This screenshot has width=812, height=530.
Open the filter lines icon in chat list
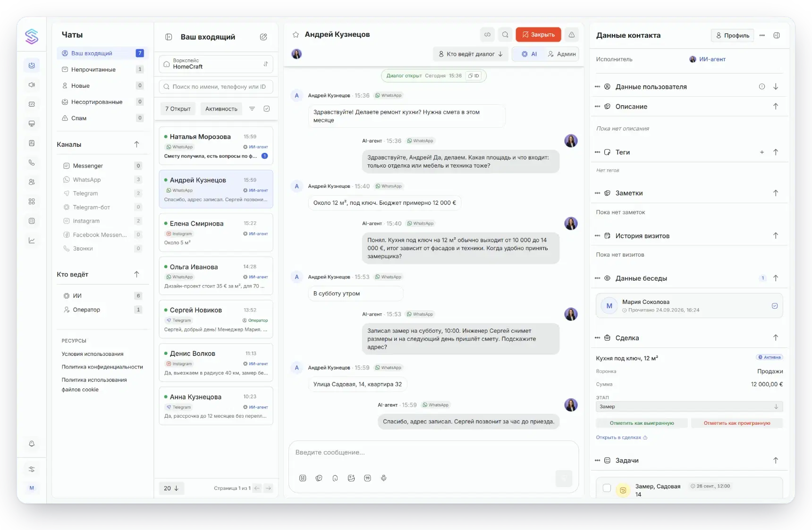252,109
